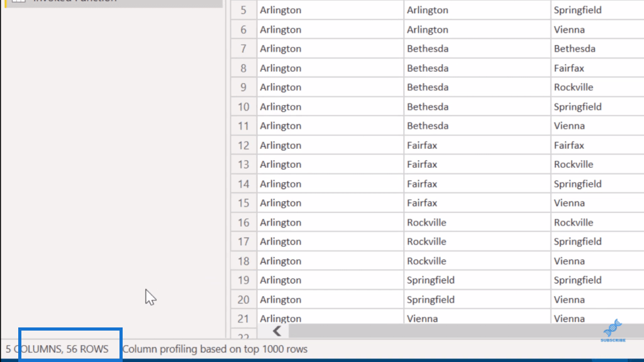Click the scroll left arrow of horizontal scrollbar
This screenshot has height=362, width=644.
point(277,331)
